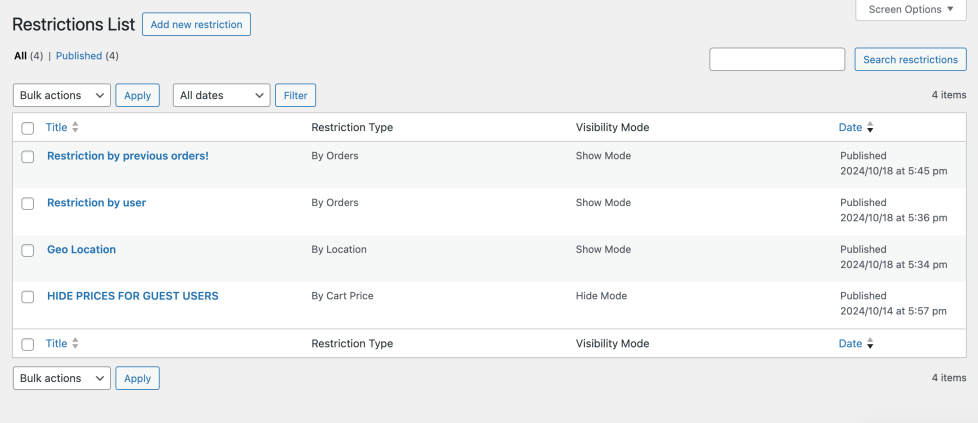Check the HIDE PRICES FOR GUEST USERS checkbox
Image resolution: width=978 pixels, height=423 pixels.
point(28,297)
